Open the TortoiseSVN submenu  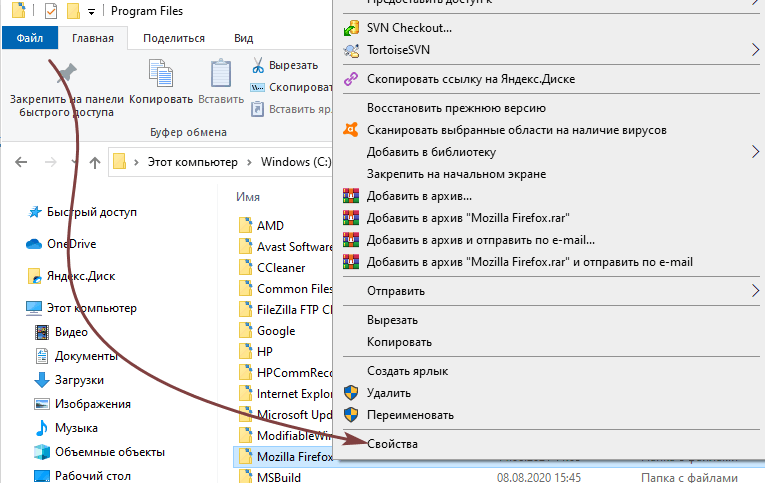pos(551,50)
